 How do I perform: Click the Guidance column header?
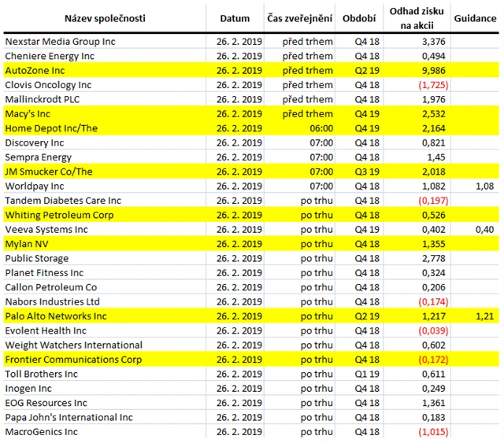(474, 18)
